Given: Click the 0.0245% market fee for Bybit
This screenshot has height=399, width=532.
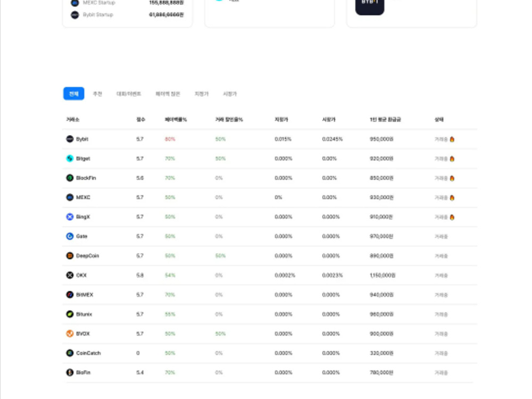Looking at the screenshot, I should coord(332,139).
